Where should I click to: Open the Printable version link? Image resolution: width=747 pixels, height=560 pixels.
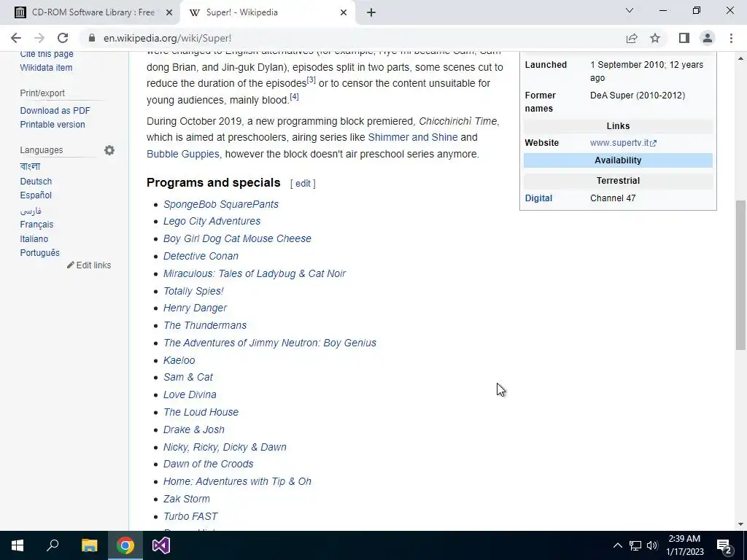(x=53, y=124)
